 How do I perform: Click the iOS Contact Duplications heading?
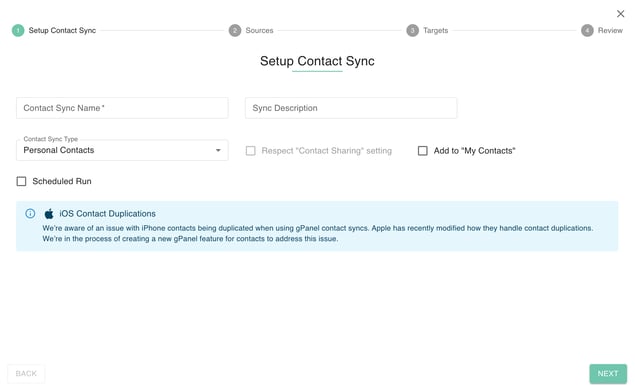[107, 213]
